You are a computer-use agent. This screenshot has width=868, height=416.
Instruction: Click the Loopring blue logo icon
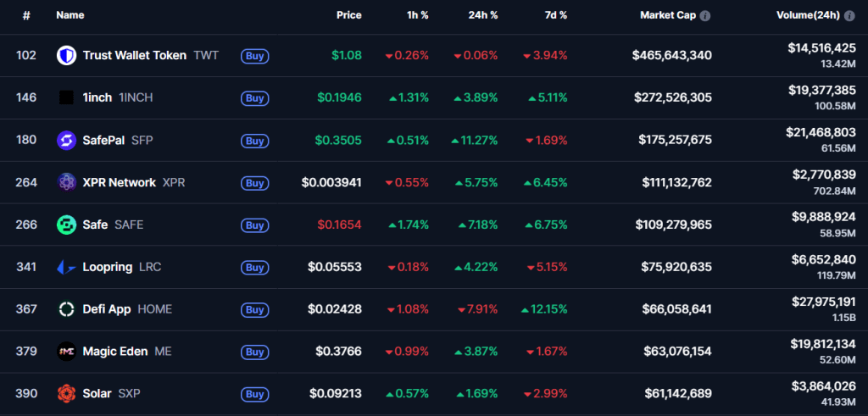pyautogui.click(x=66, y=267)
